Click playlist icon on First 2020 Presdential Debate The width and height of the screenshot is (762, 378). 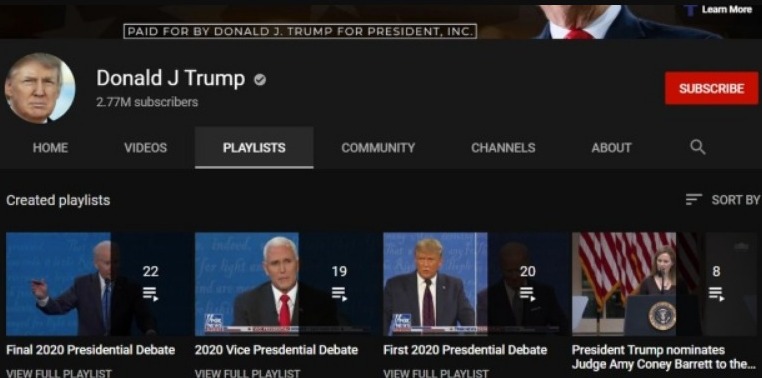[x=528, y=293]
